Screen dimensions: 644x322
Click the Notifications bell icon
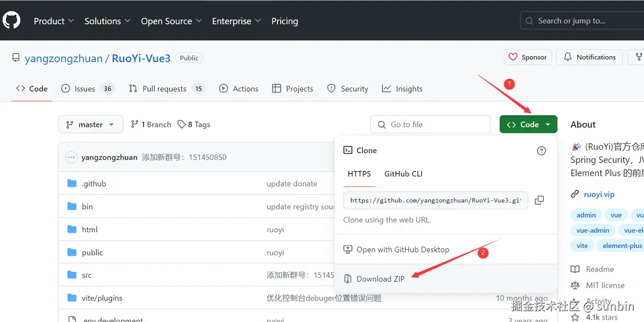click(568, 57)
